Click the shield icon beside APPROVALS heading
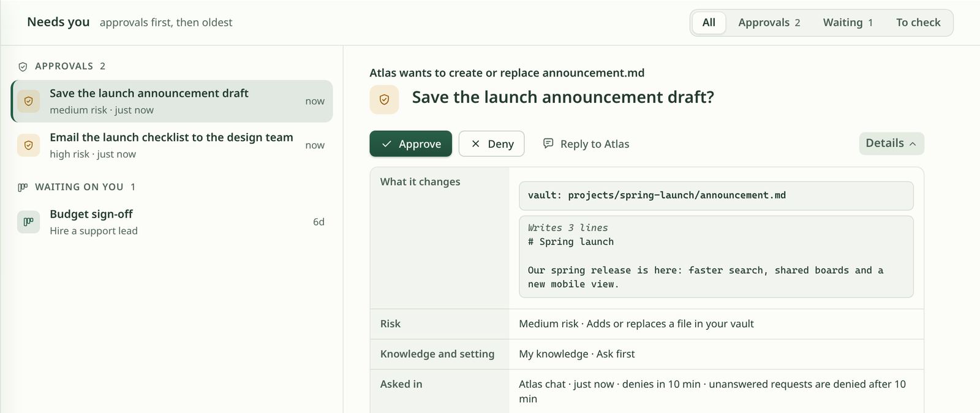The image size is (980, 413). (x=23, y=67)
